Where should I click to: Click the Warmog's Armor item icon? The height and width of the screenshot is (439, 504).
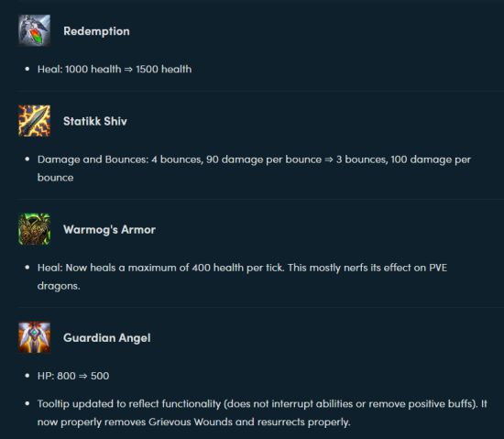point(35,229)
